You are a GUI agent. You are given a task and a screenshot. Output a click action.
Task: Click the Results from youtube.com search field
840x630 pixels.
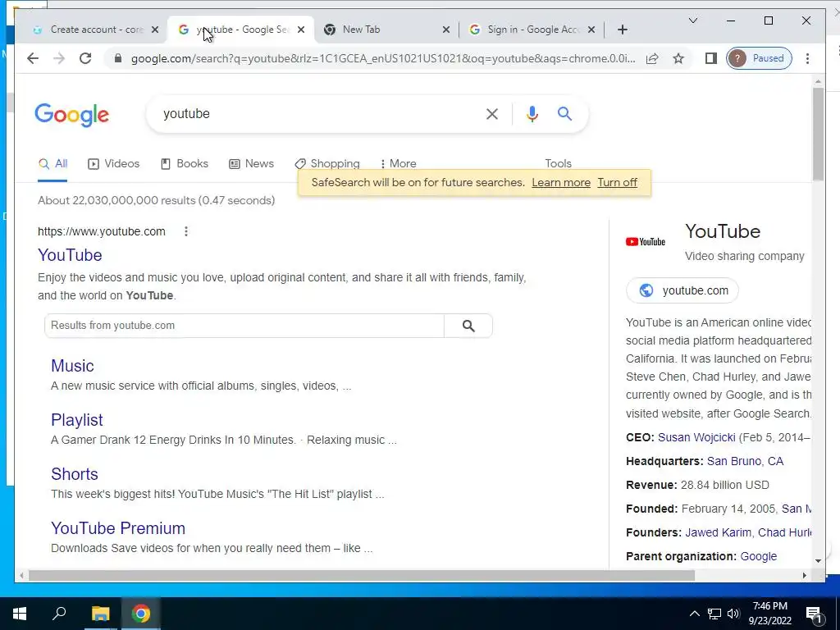pyautogui.click(x=244, y=326)
